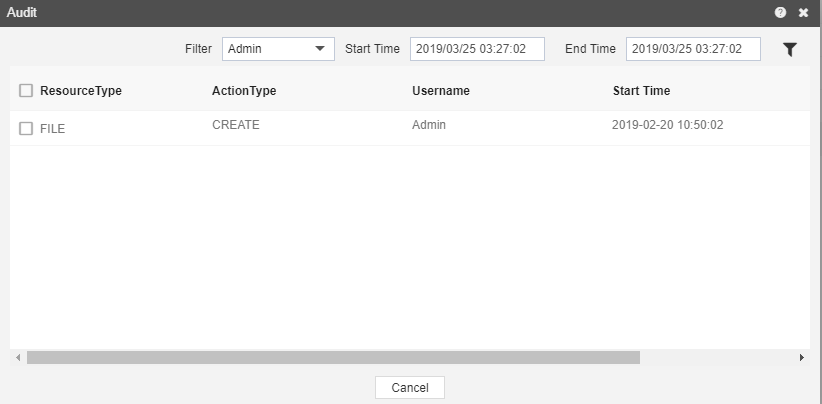Click the Start Time input field
Viewport: 822px width, 404px height.
pos(477,49)
